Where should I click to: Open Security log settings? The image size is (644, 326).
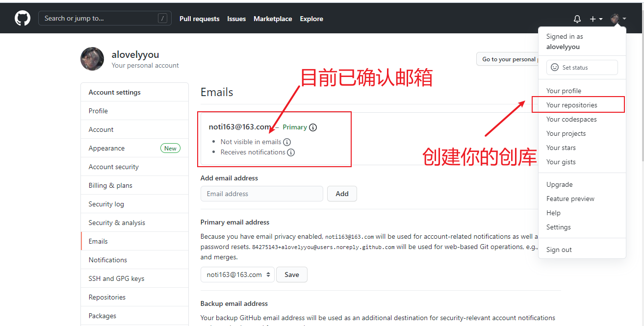(x=134, y=204)
